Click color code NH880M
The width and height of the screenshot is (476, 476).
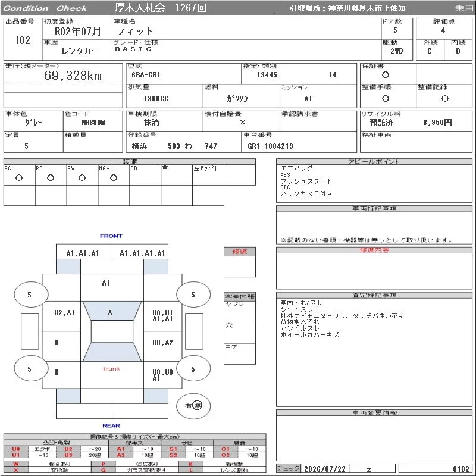coord(93,123)
